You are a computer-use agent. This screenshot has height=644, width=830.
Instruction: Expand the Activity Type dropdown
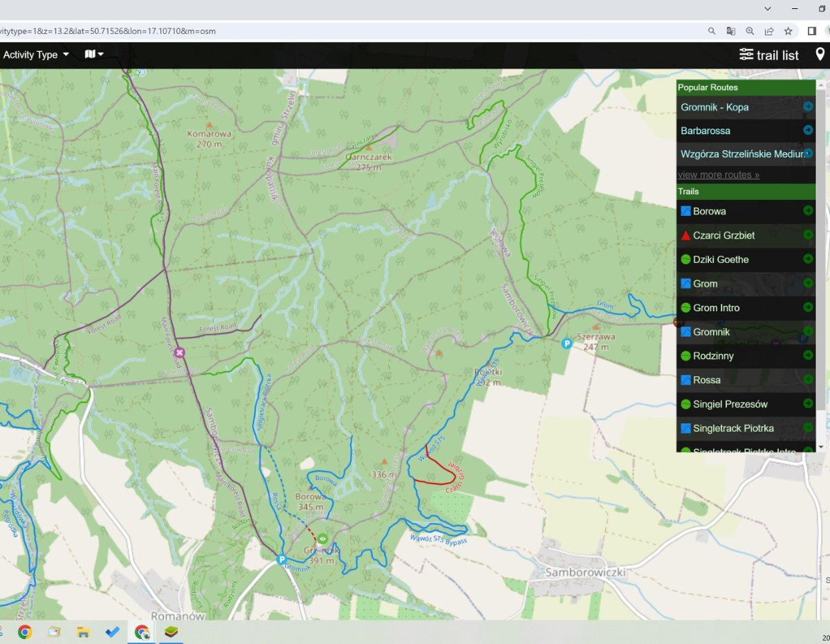coord(36,55)
